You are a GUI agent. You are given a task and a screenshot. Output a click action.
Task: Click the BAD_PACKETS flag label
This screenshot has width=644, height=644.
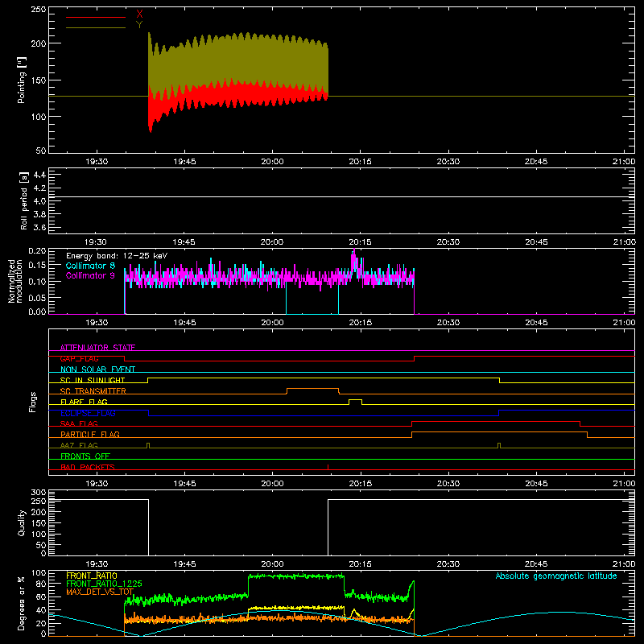pyautogui.click(x=88, y=467)
